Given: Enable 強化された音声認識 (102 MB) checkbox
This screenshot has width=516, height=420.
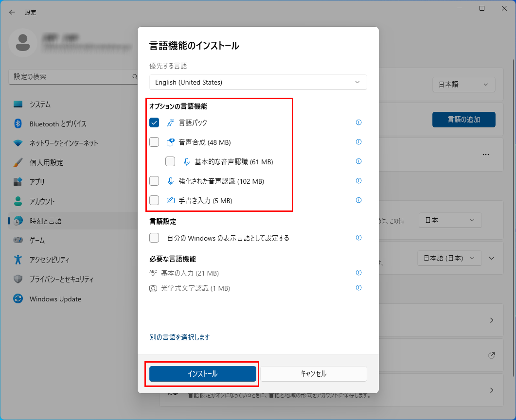Looking at the screenshot, I should pos(154,180).
